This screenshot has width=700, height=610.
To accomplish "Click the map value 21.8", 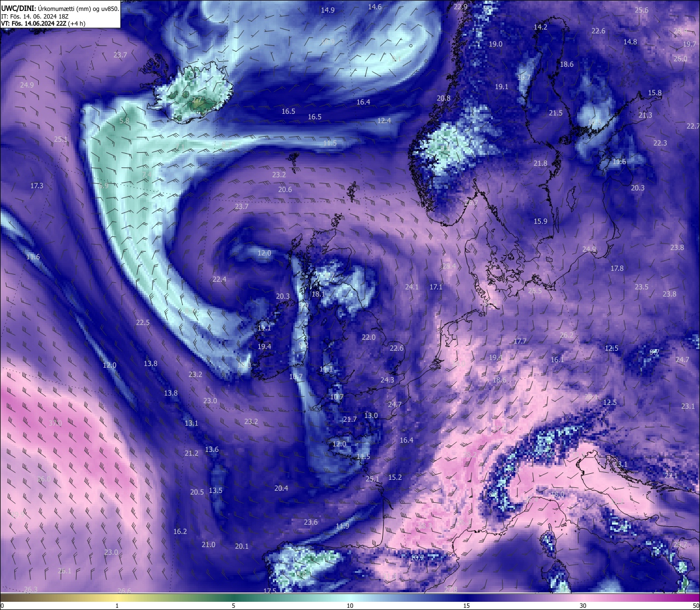I will point(540,163).
